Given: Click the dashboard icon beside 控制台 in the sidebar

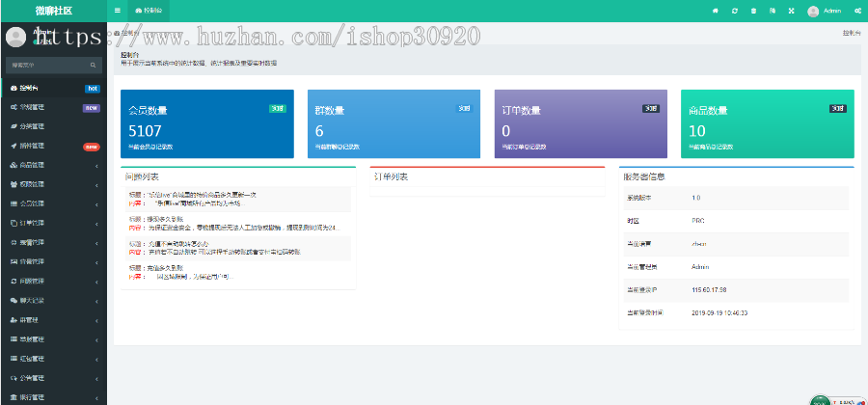Looking at the screenshot, I should [x=14, y=88].
